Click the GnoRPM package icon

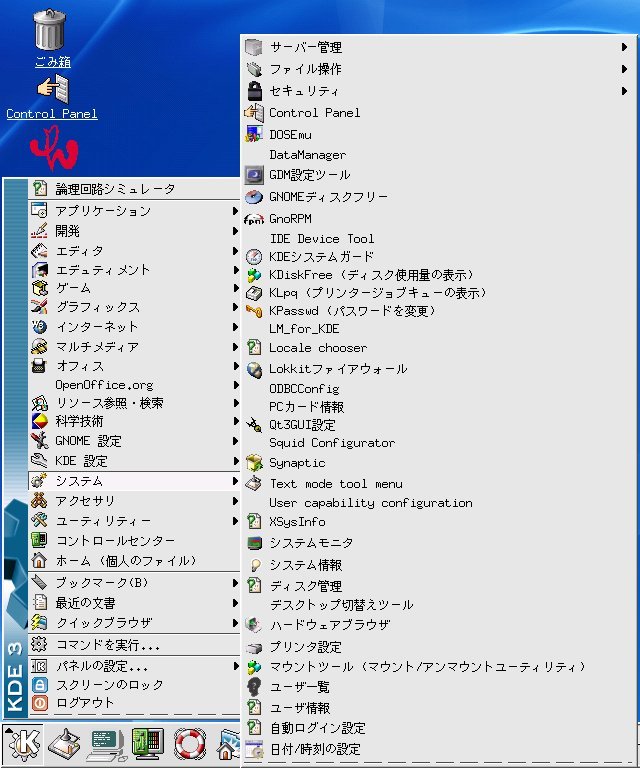click(x=254, y=218)
